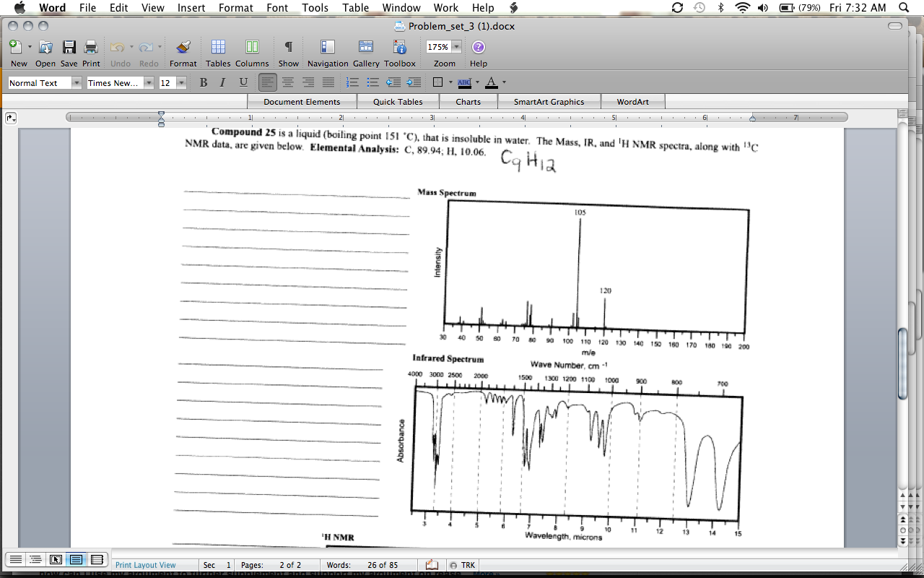Toggle Bold formatting
Viewport: 924px width, 578px height.
click(203, 83)
